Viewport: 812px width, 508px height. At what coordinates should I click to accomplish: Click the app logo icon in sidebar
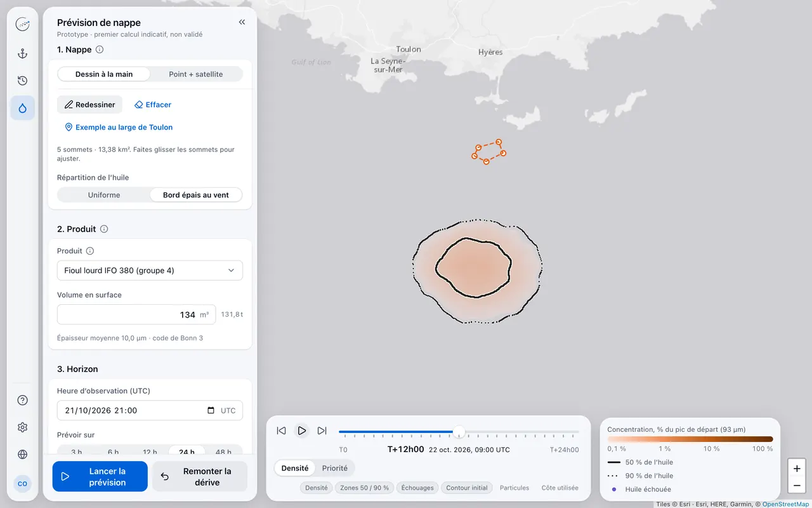pyautogui.click(x=22, y=25)
